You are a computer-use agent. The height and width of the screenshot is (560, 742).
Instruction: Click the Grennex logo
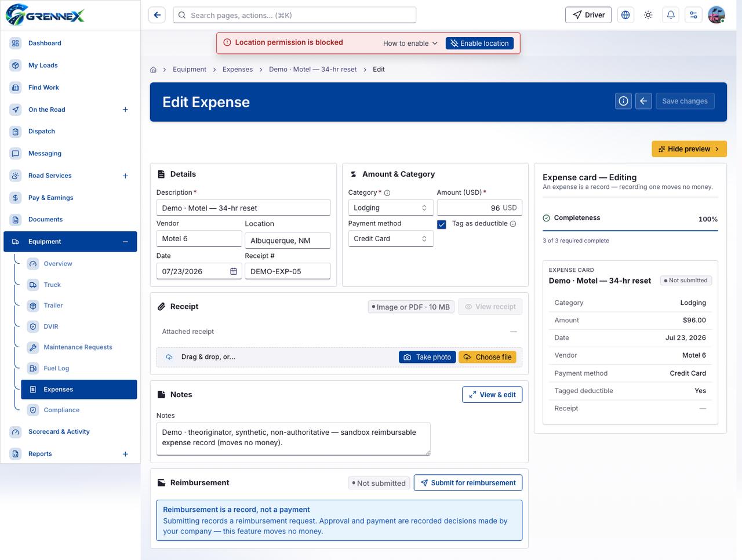point(45,14)
